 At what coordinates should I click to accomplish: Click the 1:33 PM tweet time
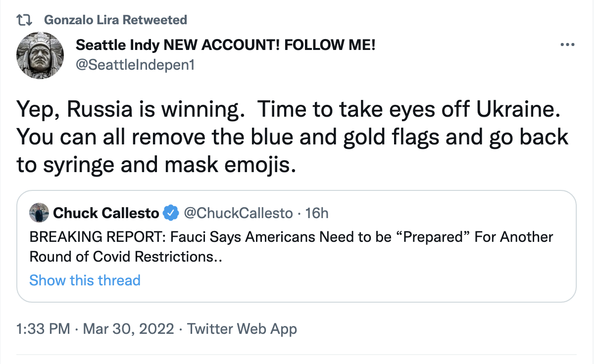pyautogui.click(x=43, y=329)
